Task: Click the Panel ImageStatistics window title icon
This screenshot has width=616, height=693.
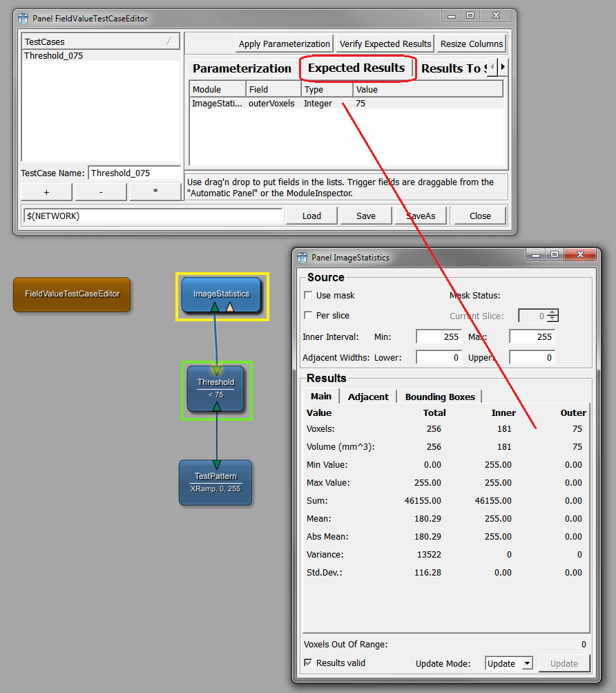Action: (x=302, y=258)
